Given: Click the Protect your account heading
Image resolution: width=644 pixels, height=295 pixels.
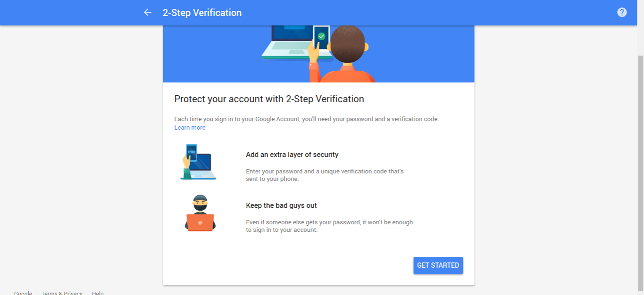Looking at the screenshot, I should pyautogui.click(x=269, y=99).
